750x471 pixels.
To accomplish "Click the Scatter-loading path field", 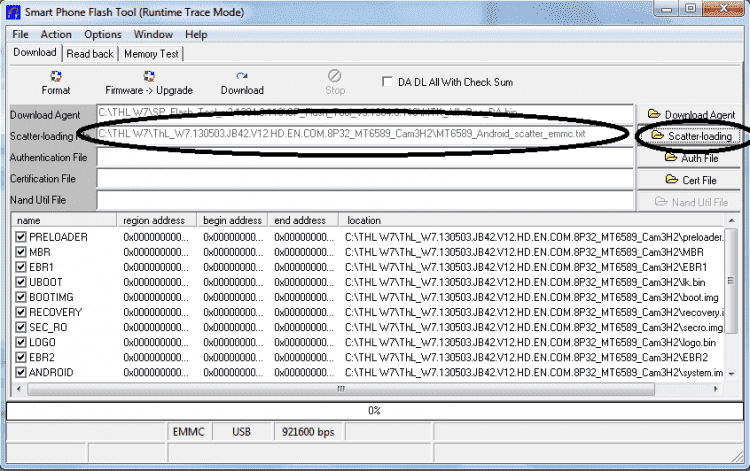I will tap(365, 135).
